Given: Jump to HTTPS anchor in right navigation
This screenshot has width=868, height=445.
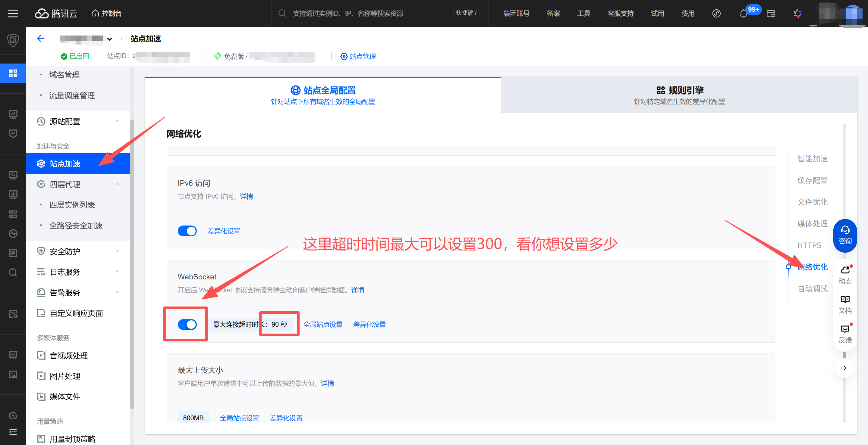Looking at the screenshot, I should [x=809, y=245].
